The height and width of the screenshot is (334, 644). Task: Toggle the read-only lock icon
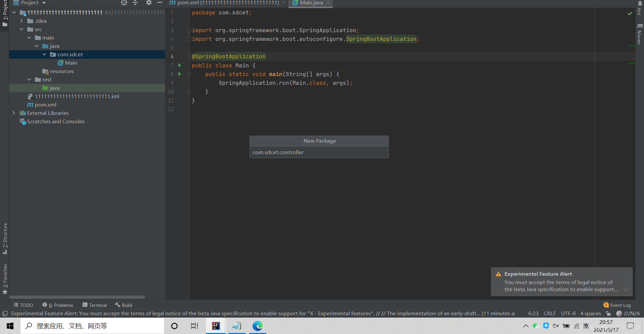[608, 314]
